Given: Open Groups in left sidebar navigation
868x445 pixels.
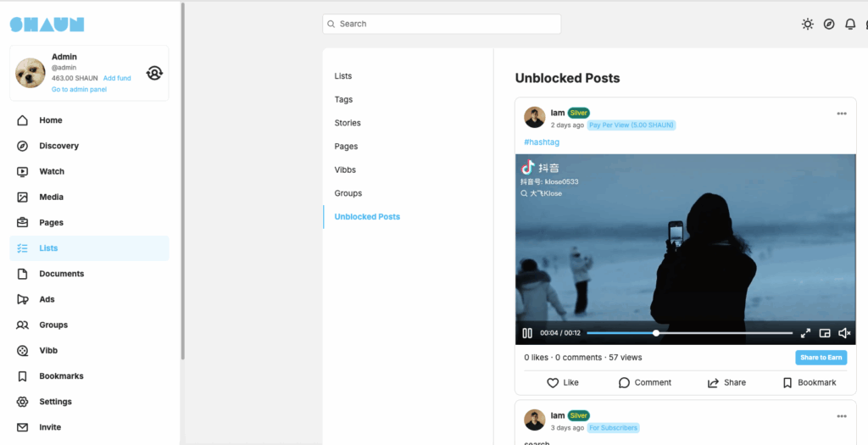Looking at the screenshot, I should [x=89, y=325].
